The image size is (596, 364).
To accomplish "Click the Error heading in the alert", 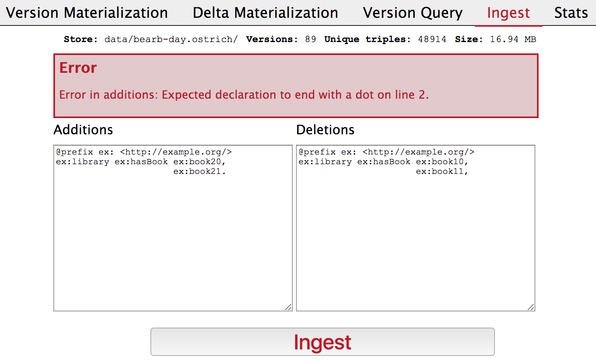I will pos(78,68).
